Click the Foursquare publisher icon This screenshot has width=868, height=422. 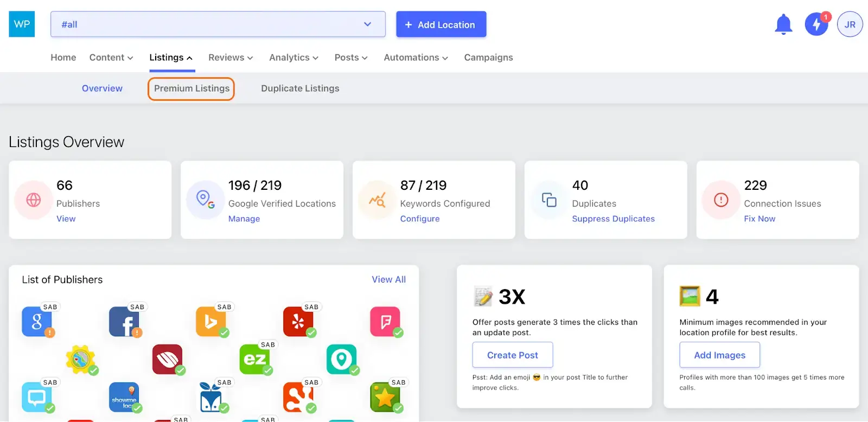pyautogui.click(x=385, y=322)
